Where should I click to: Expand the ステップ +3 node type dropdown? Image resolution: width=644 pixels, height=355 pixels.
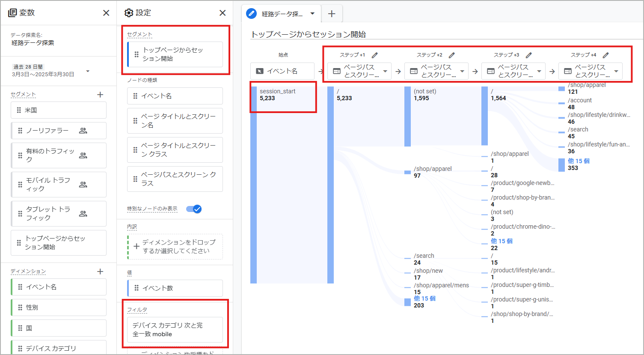[x=539, y=71]
